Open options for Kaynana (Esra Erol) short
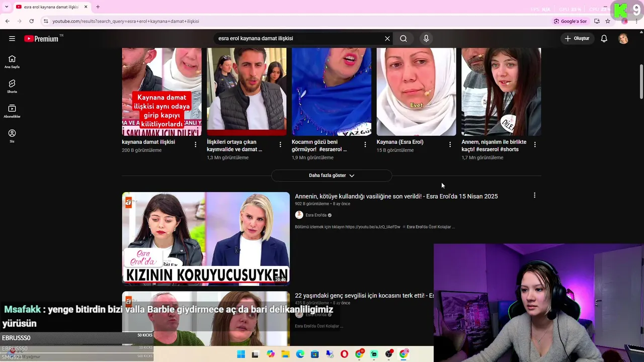 [x=450, y=145]
